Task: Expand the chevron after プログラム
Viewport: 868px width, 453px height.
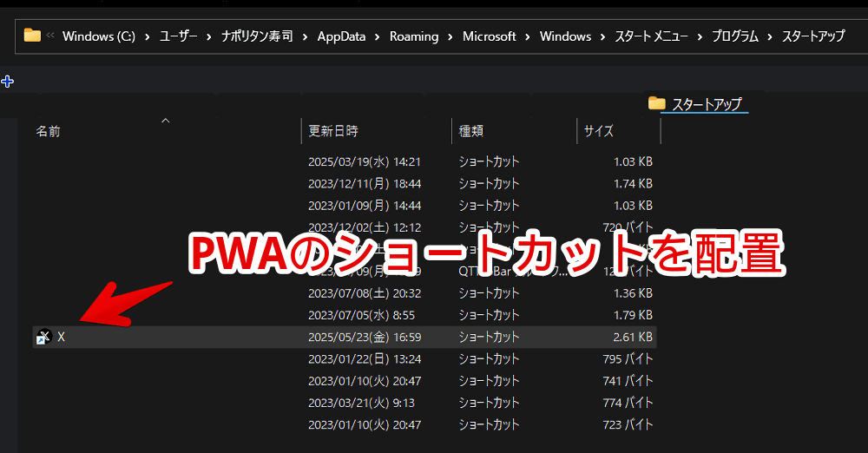Action: click(x=770, y=37)
